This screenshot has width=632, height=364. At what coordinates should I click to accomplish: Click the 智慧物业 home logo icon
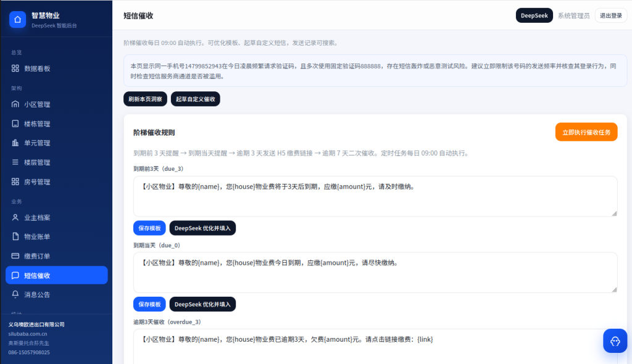(17, 19)
